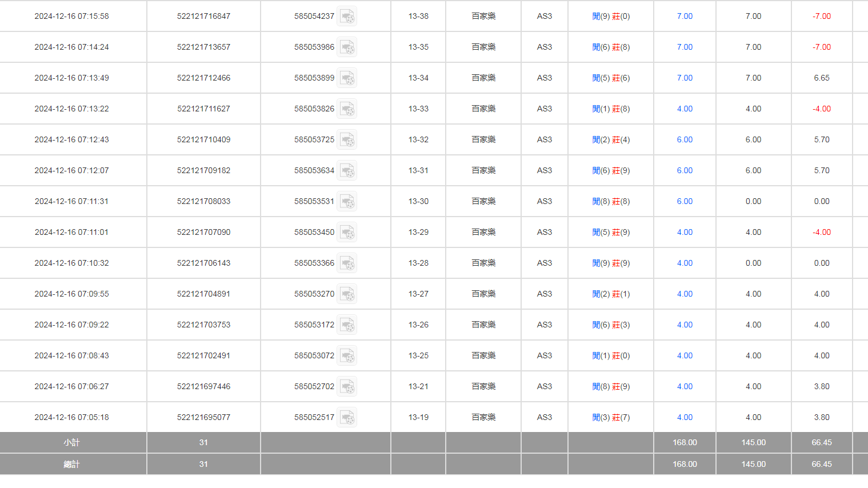Open video replay icon for 585053634
The width and height of the screenshot is (868, 488).
click(347, 171)
